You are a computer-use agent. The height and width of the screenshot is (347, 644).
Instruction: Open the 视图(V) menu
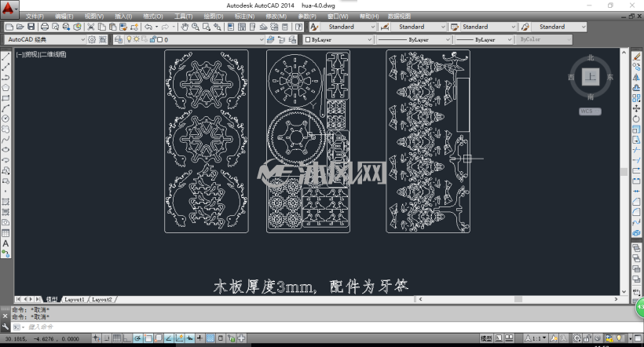94,16
